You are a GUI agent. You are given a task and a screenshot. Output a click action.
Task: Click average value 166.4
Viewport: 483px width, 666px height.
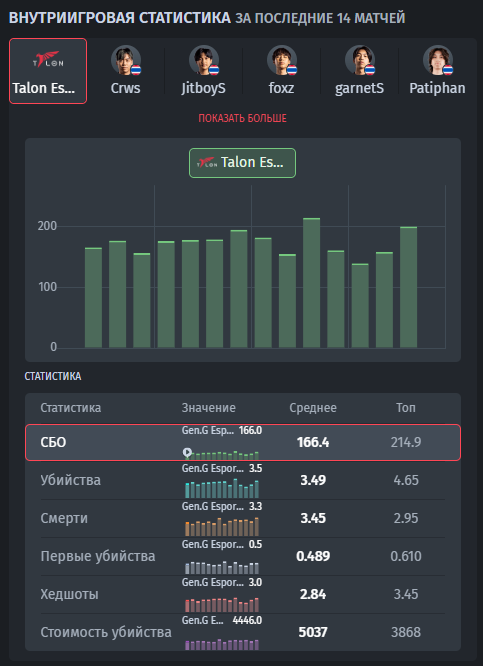click(313, 443)
